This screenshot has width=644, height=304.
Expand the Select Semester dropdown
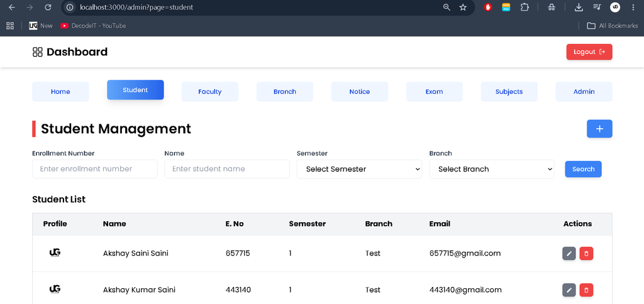tap(359, 169)
